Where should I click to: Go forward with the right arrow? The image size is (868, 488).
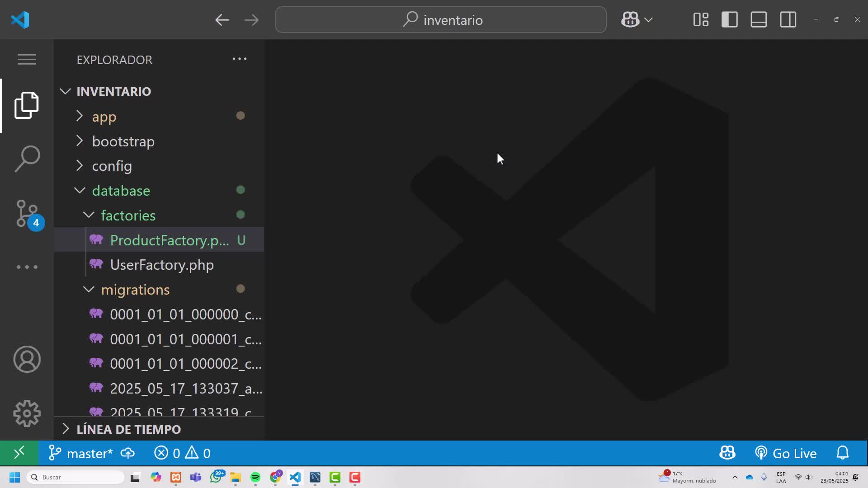(251, 20)
